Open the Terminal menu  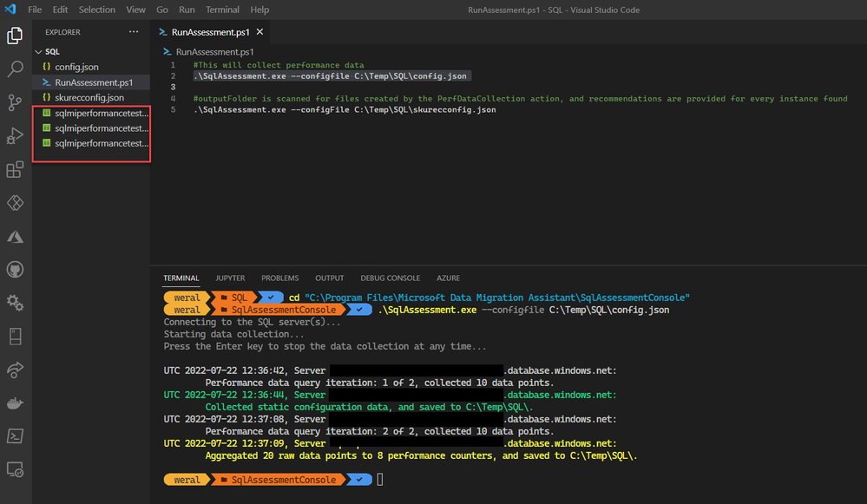point(222,10)
